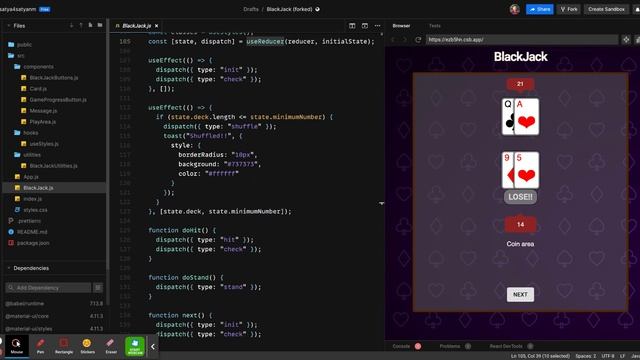The image size is (640, 360).
Task: Switch to the Browser preview tab
Action: coord(401,26)
